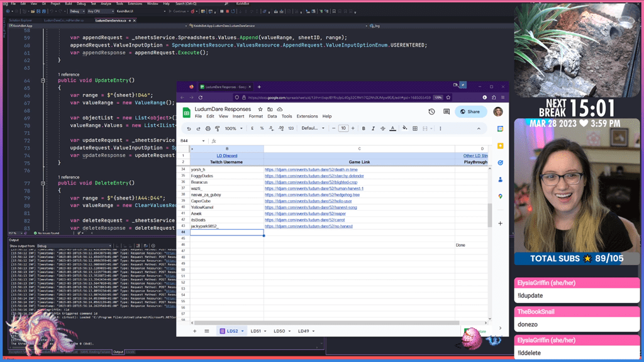Open the text color picker in Sheets
The image size is (644, 362).
(392, 128)
